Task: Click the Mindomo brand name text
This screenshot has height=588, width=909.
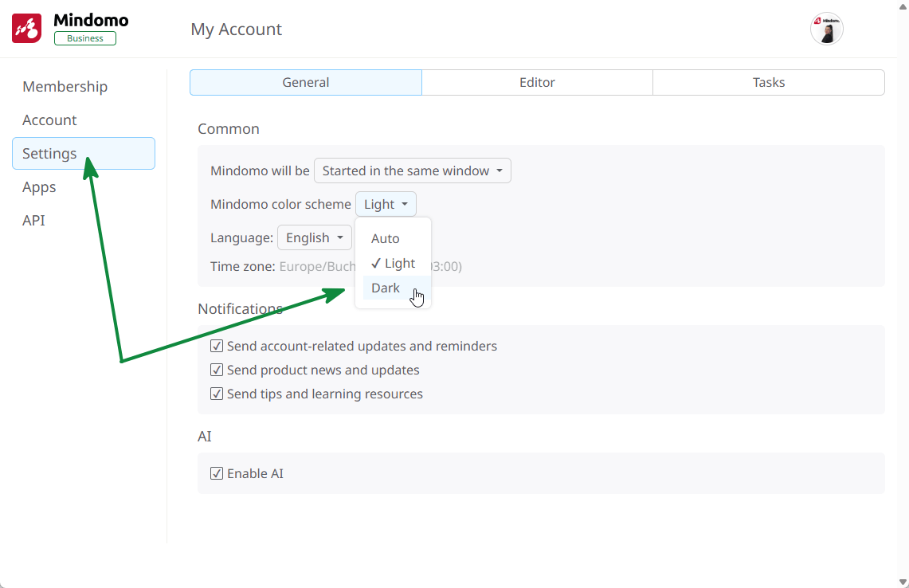Action: (x=91, y=20)
